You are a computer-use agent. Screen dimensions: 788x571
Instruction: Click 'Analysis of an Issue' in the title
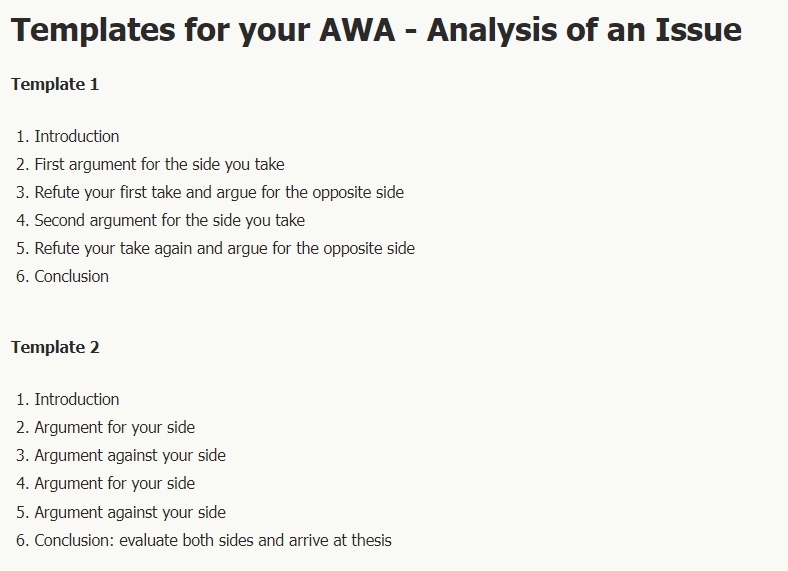pos(584,30)
